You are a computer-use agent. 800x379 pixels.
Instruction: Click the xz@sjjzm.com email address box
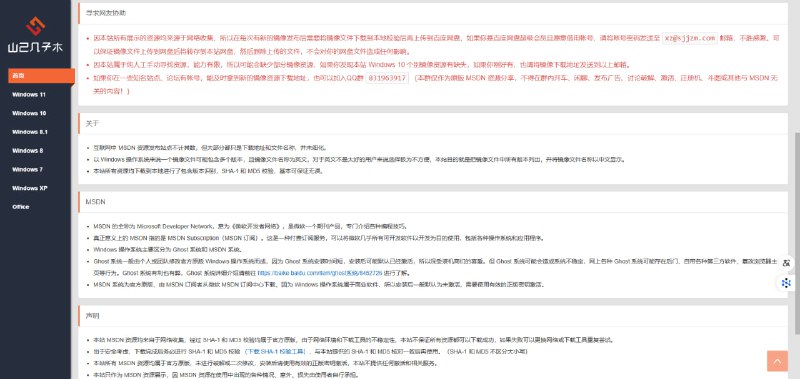point(690,38)
